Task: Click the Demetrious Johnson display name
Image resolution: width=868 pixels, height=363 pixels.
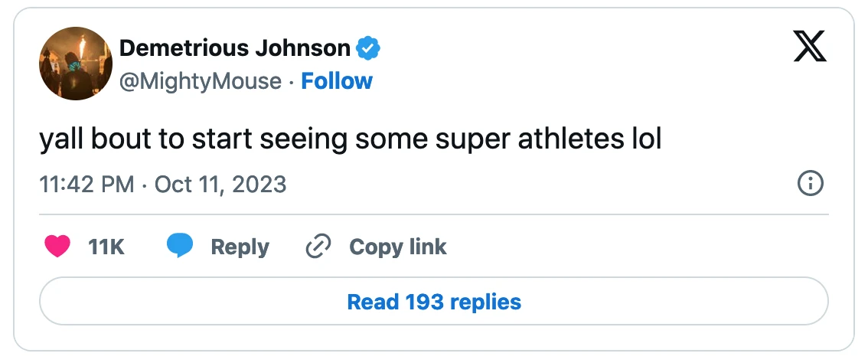Action: (x=236, y=48)
